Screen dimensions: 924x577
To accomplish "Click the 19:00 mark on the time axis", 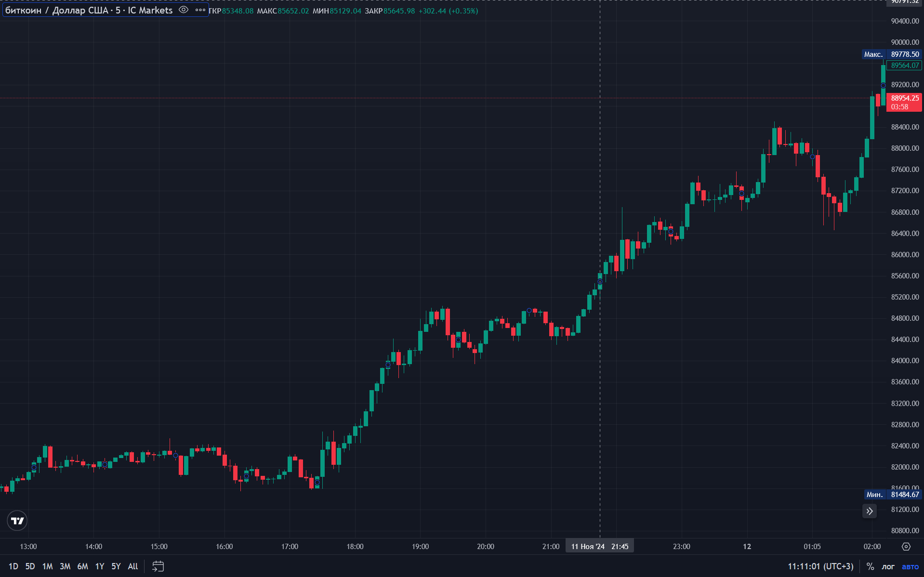I will tap(420, 547).
